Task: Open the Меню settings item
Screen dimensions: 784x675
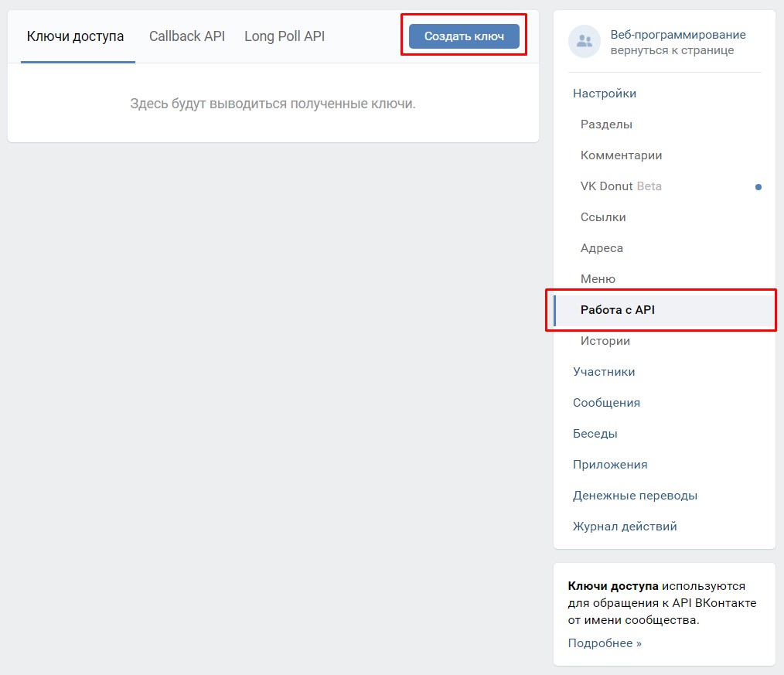Action: point(598,279)
